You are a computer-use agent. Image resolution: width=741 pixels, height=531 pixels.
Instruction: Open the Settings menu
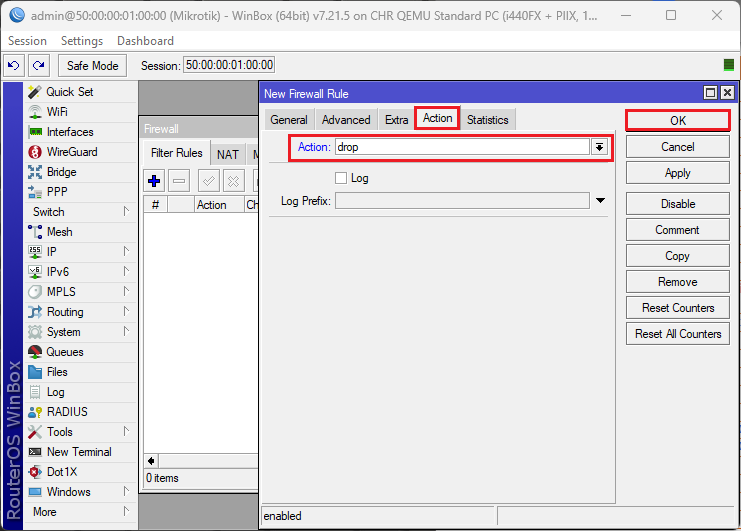click(82, 41)
